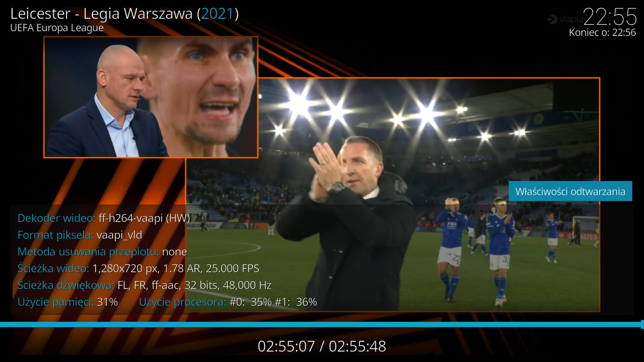Click the Format piksela vaapi_vld row
Viewport: 644px width, 362px height.
coord(80,235)
